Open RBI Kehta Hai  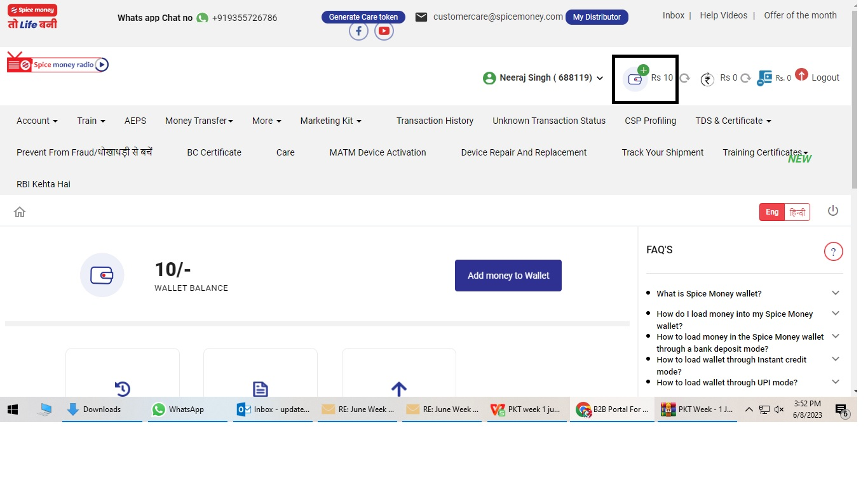coord(43,184)
